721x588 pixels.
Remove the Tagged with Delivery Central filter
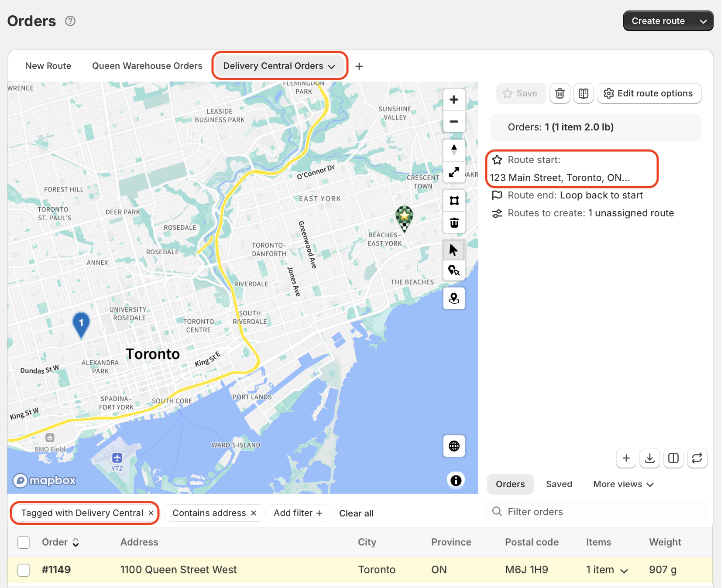[x=151, y=513]
